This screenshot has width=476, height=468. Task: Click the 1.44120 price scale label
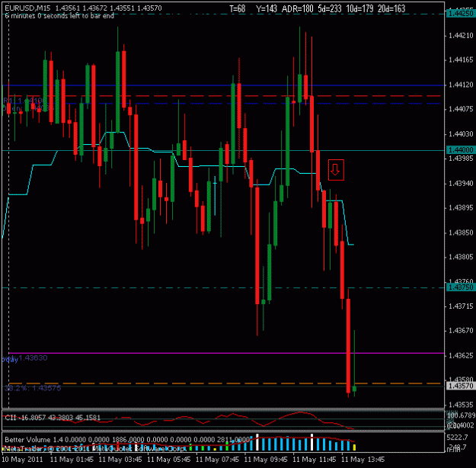point(461,85)
